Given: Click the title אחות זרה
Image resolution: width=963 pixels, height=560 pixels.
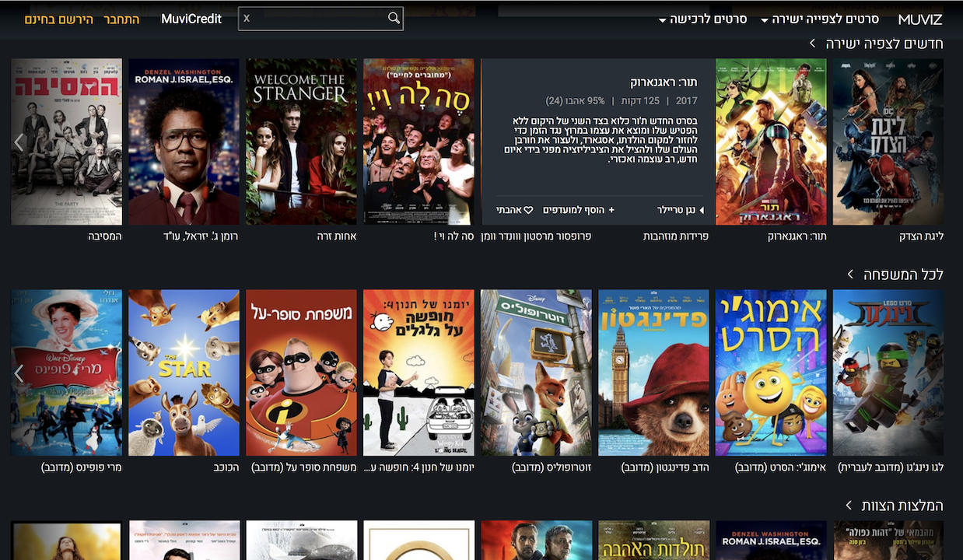Looking at the screenshot, I should [x=337, y=236].
